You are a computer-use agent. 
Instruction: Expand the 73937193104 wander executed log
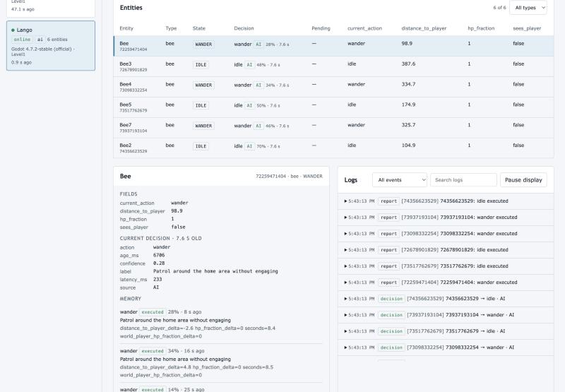[x=446, y=218]
